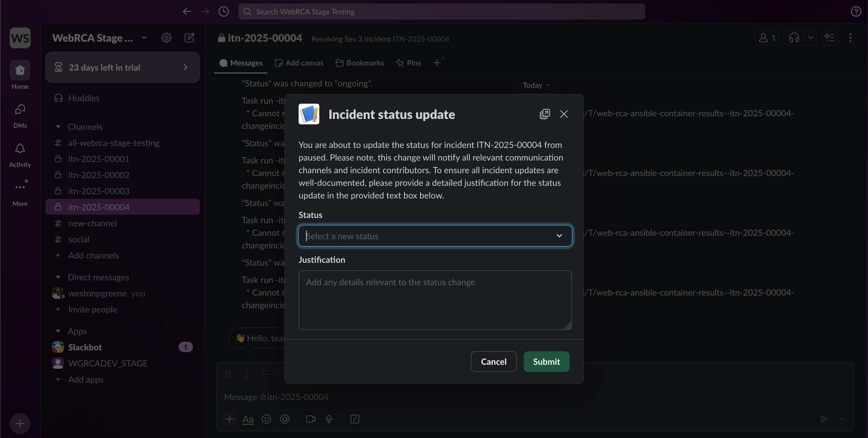Viewport: 868px width, 438px height.
Task: Click the emoji picker icon
Action: [266, 419]
